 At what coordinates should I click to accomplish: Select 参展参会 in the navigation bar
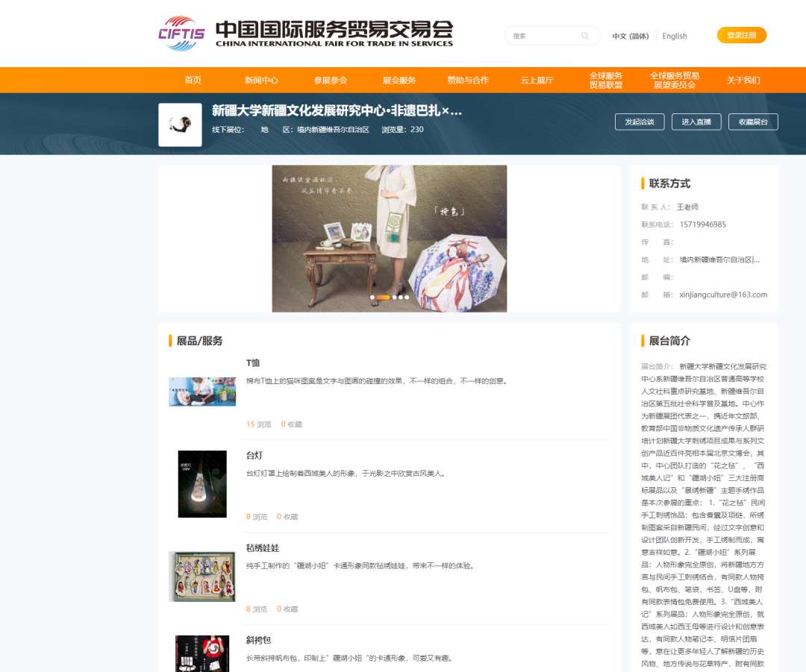tap(331, 80)
